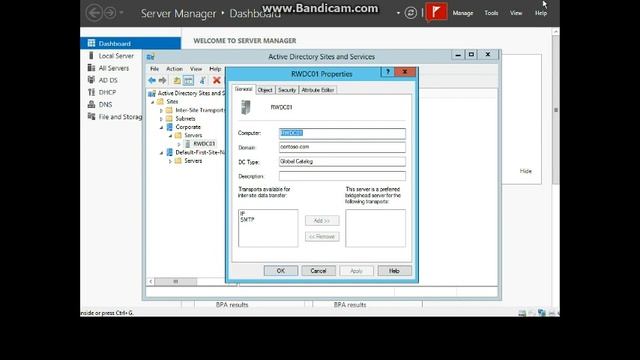Click the tree pane horizontal scrollbar
640x360 pixels.
point(176,282)
